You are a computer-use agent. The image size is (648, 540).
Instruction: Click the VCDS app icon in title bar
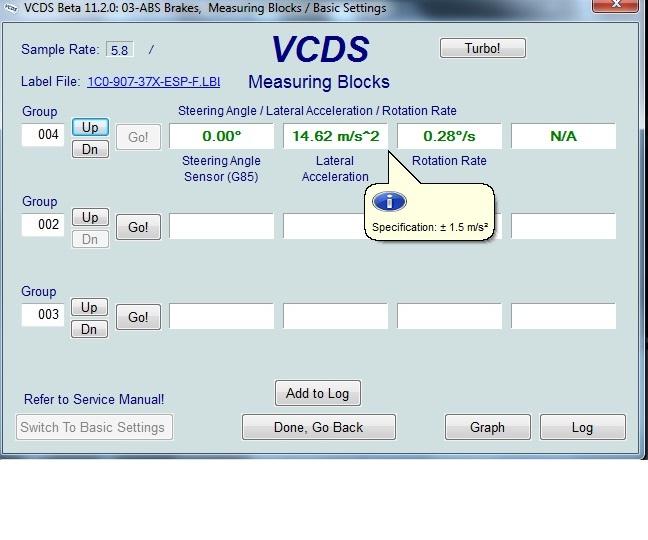pos(9,8)
